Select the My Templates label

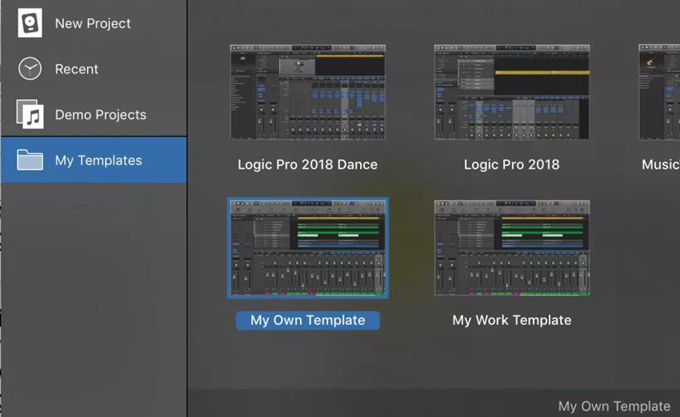pos(98,160)
